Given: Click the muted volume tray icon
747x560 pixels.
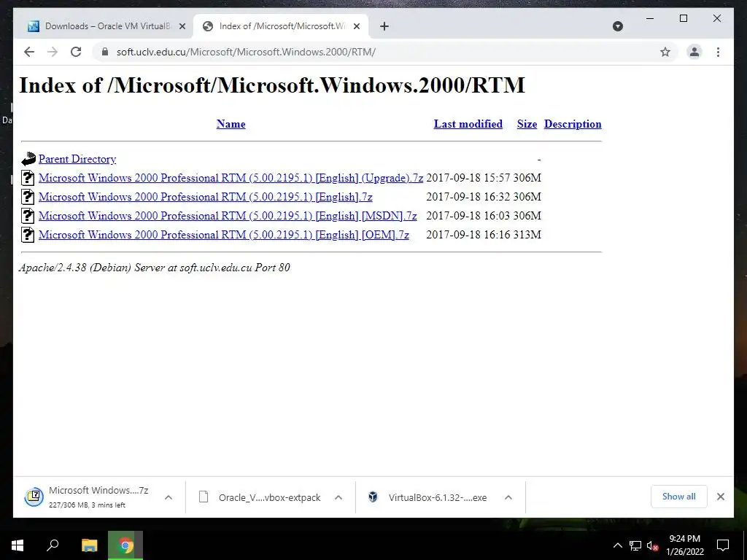Looking at the screenshot, I should [x=653, y=545].
